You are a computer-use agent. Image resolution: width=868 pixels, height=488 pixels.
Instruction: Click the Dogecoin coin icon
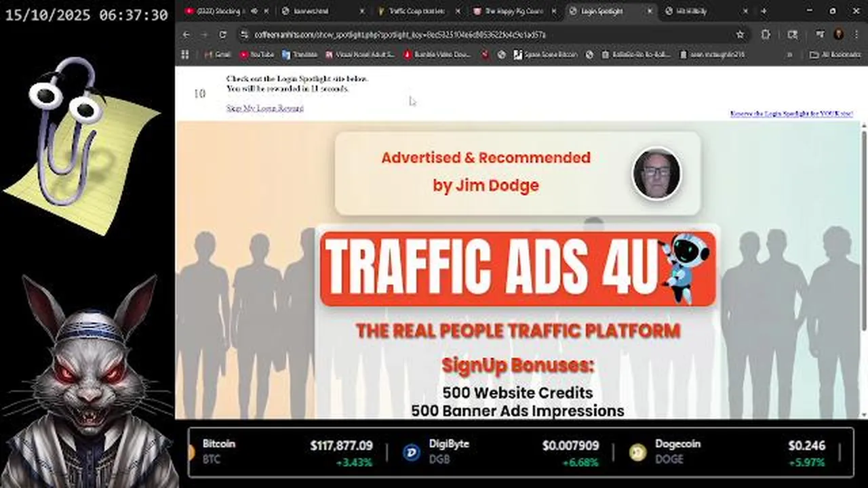coord(637,452)
